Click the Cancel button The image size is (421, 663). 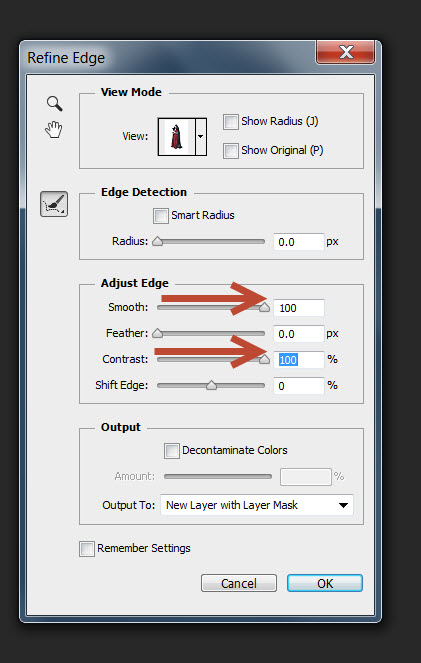[239, 583]
